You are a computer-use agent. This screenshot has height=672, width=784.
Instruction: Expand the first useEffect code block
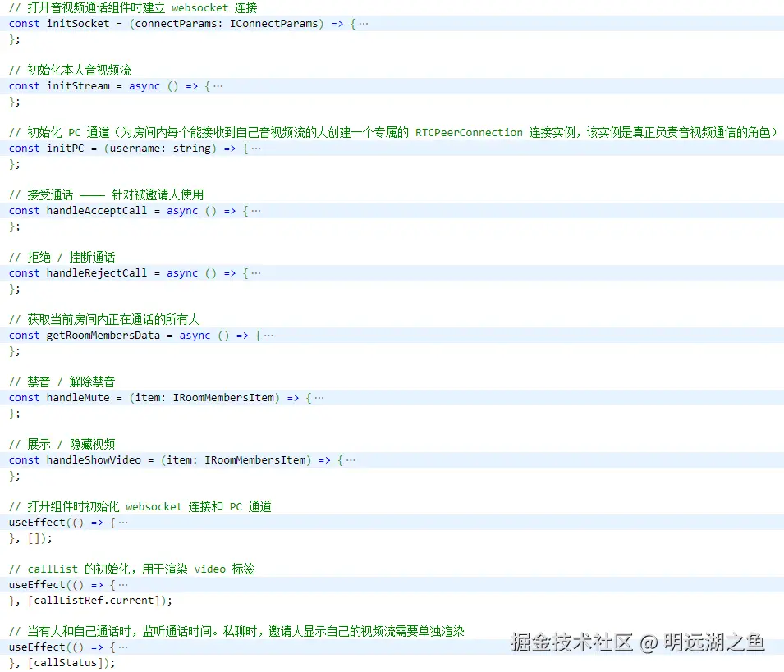[x=121, y=522]
